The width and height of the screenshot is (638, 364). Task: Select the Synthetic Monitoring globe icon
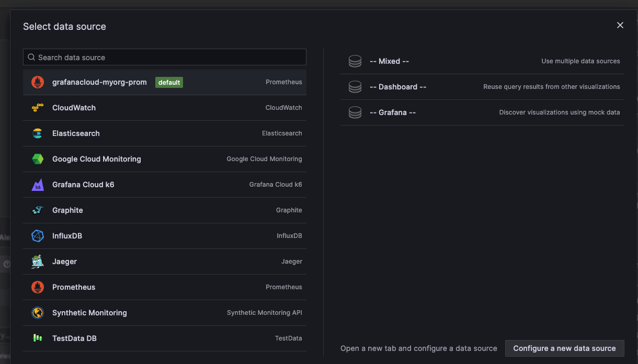pos(38,312)
